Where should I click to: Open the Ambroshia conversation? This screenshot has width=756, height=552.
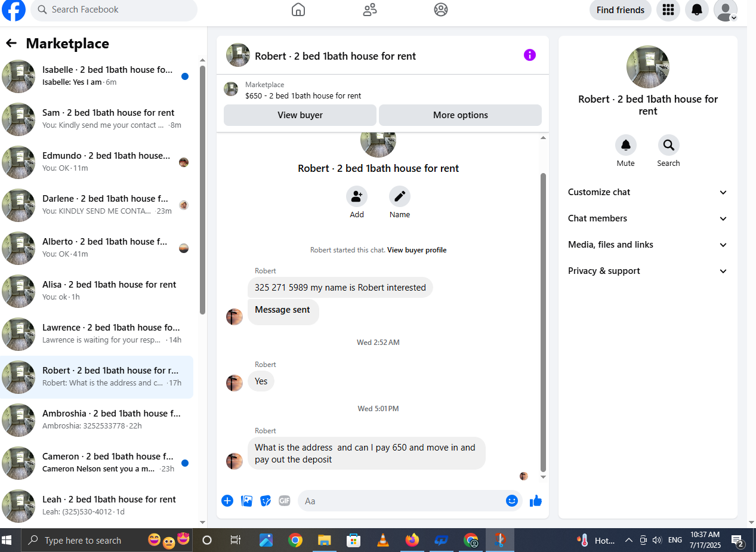pos(97,420)
